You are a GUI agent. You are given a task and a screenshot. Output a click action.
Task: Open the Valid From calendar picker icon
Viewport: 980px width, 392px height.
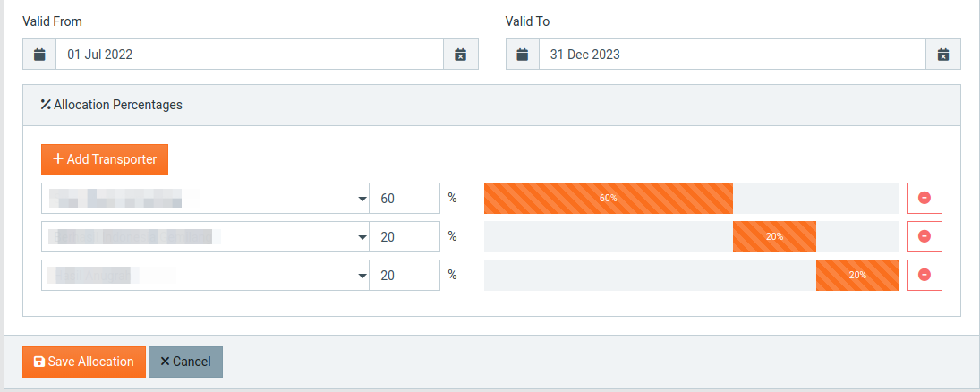click(x=39, y=55)
